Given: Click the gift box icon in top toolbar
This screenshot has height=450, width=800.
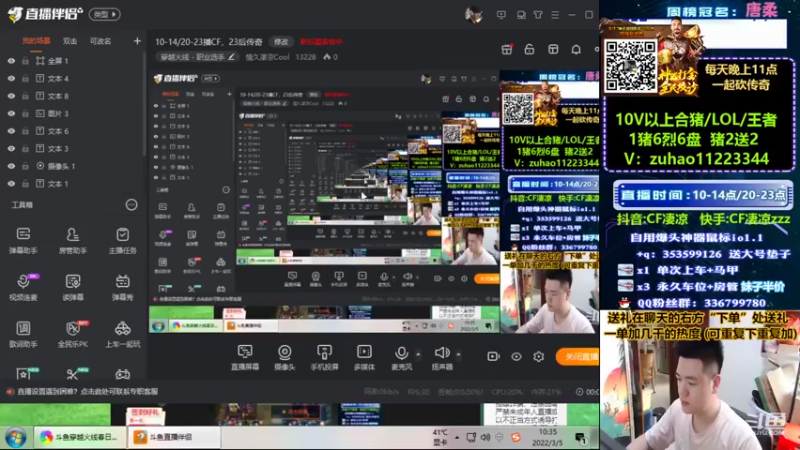Looking at the screenshot, I should point(507,49).
